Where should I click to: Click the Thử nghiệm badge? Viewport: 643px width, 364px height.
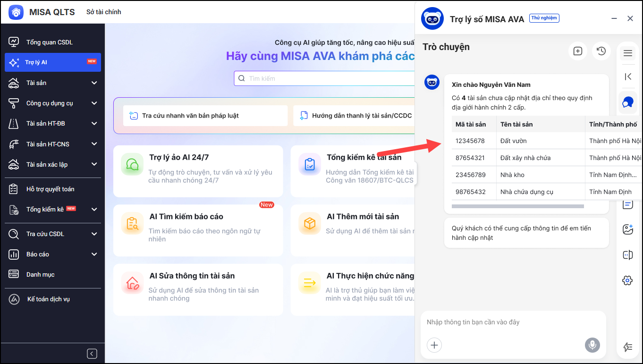coord(544,18)
